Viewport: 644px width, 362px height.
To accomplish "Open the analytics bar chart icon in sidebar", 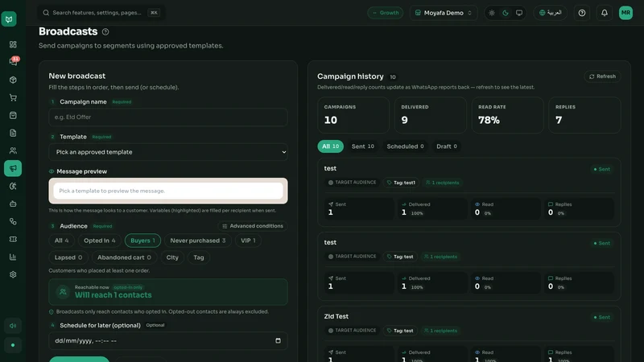I will (13, 257).
